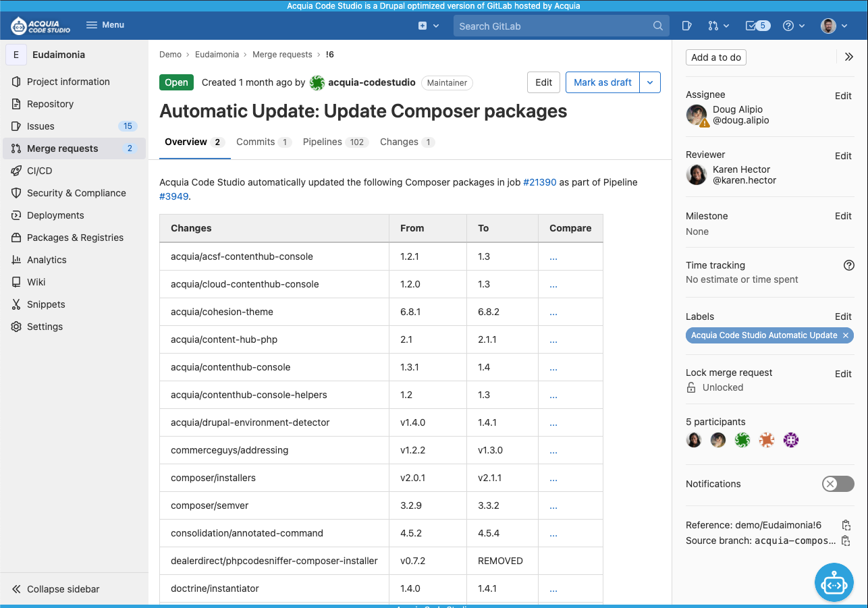This screenshot has width=868, height=608.
Task: Click Security & Compliance shield icon
Action: (x=16, y=193)
